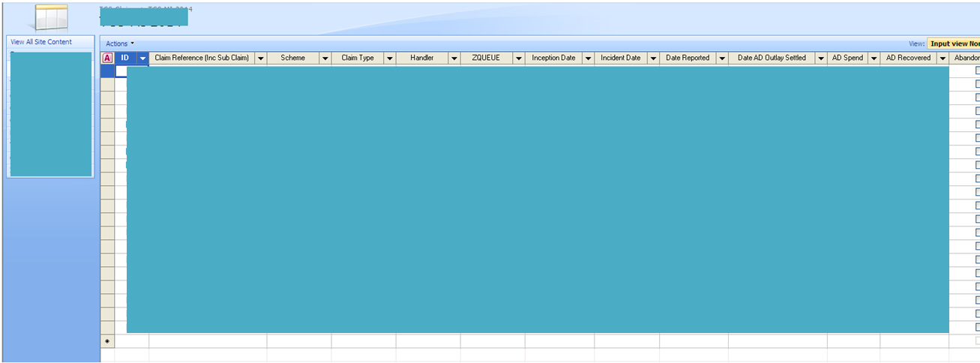Select the Claim Type column header
The image size is (980, 363).
358,58
